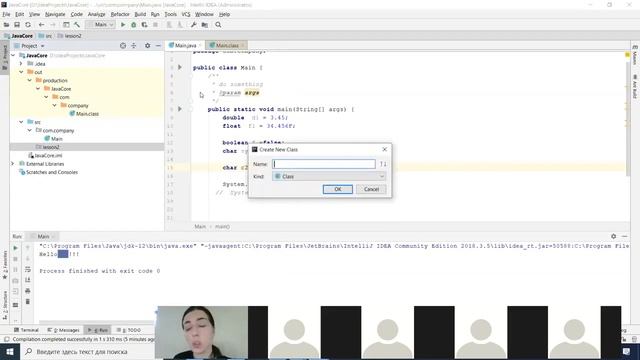Click Scroll from Source target icon
Viewport: 640px width, 360px height.
[x=123, y=46]
